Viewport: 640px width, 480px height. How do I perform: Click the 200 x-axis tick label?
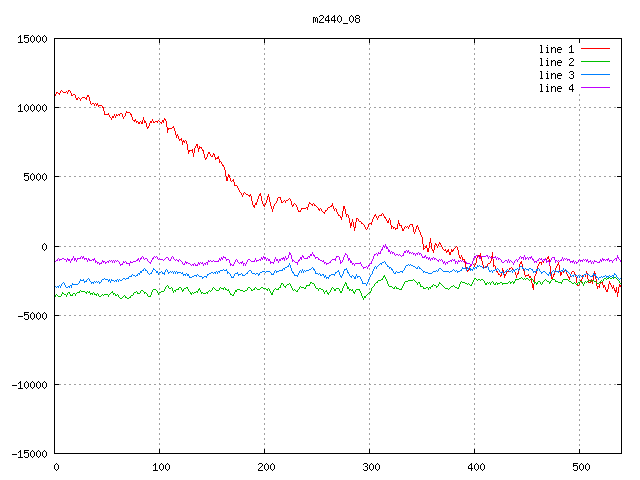click(x=264, y=467)
